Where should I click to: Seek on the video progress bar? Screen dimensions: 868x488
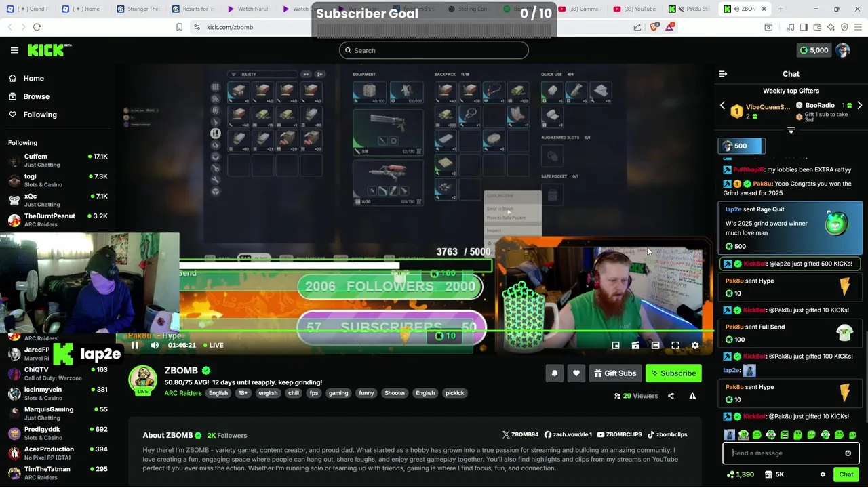click(x=414, y=331)
